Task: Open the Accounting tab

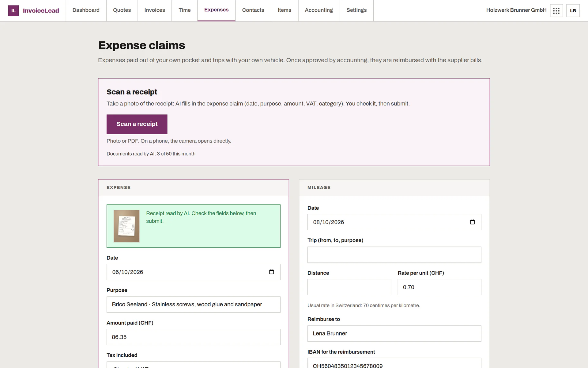Action: coord(319,10)
